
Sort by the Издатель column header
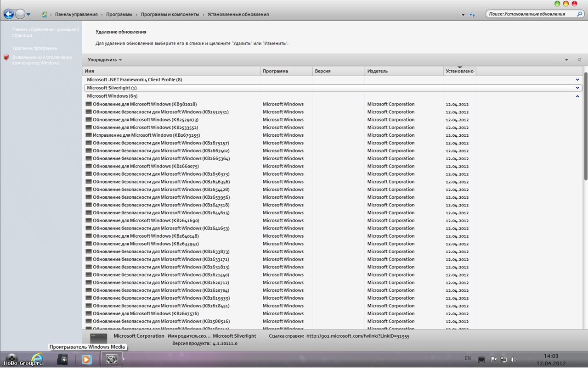(x=404, y=71)
